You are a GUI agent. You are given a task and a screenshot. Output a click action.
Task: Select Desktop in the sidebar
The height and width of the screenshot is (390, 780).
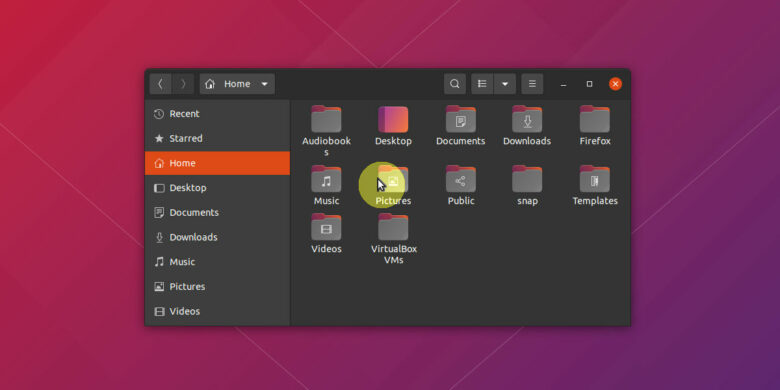[217, 188]
